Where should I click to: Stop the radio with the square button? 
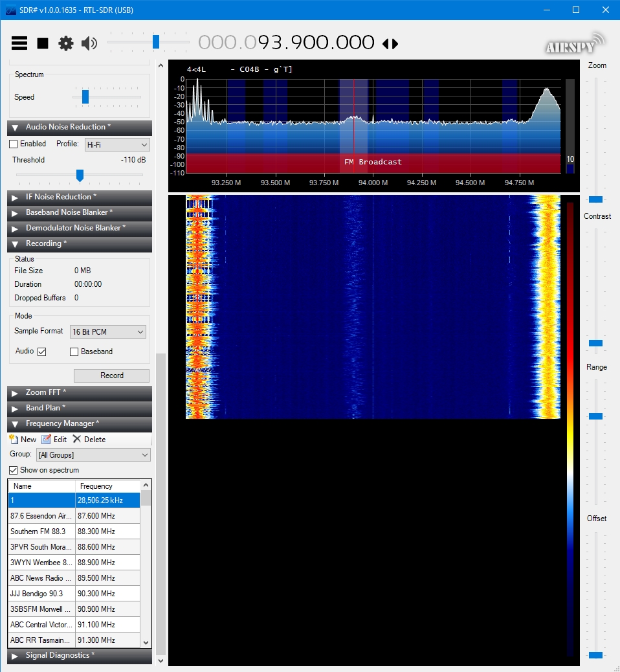(43, 43)
